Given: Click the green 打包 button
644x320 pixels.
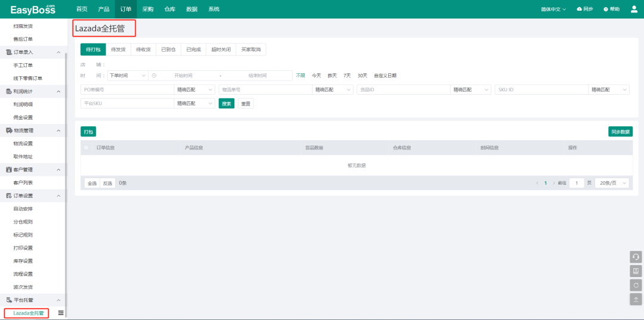Looking at the screenshot, I should 88,132.
